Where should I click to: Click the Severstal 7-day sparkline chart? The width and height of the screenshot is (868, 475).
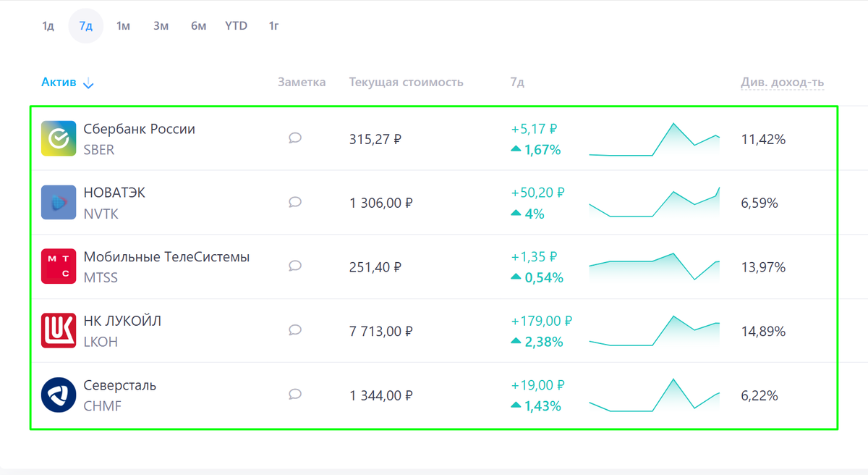tap(655, 395)
